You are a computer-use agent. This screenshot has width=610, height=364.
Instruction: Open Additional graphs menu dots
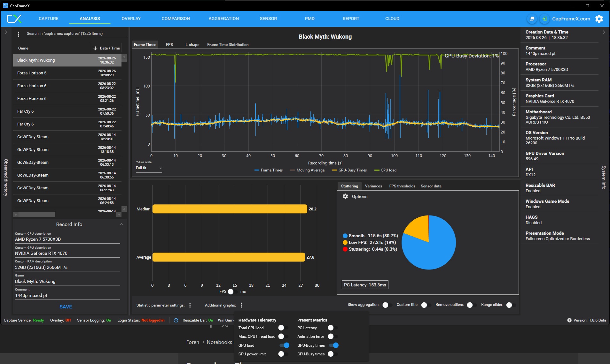[241, 305]
